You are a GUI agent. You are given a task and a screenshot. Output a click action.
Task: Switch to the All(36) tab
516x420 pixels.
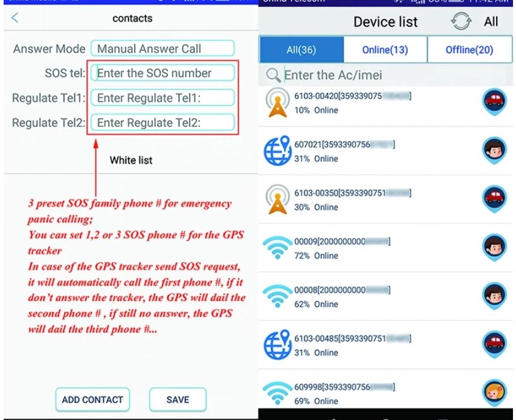coord(302,50)
